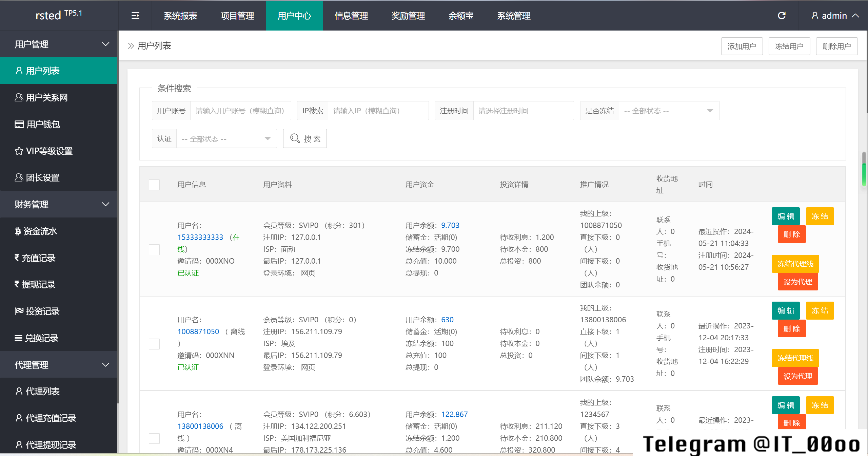This screenshot has height=456, width=868.
Task: Click the 用户钱包 card icon
Action: click(19, 124)
